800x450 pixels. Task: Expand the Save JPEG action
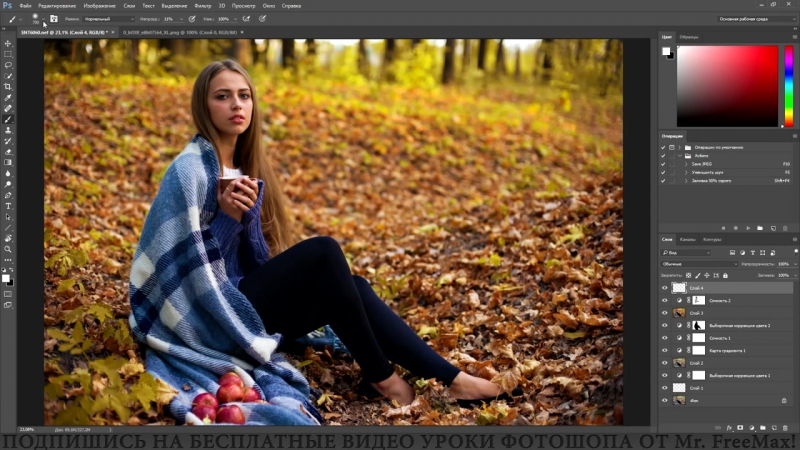tap(686, 164)
